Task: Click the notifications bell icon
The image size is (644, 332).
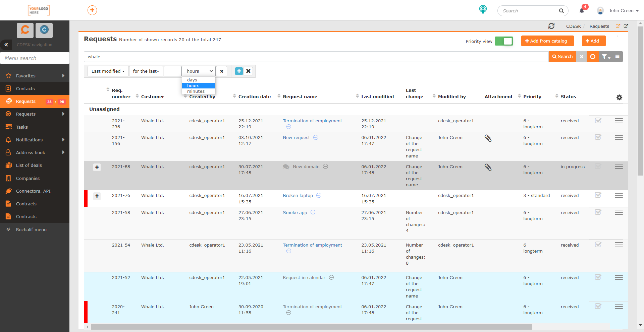Action: [582, 11]
